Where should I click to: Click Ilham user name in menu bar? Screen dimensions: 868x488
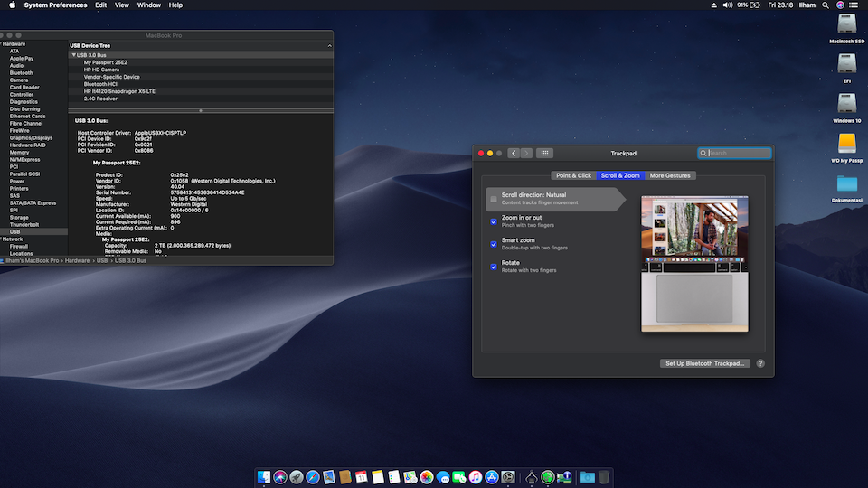coord(807,5)
